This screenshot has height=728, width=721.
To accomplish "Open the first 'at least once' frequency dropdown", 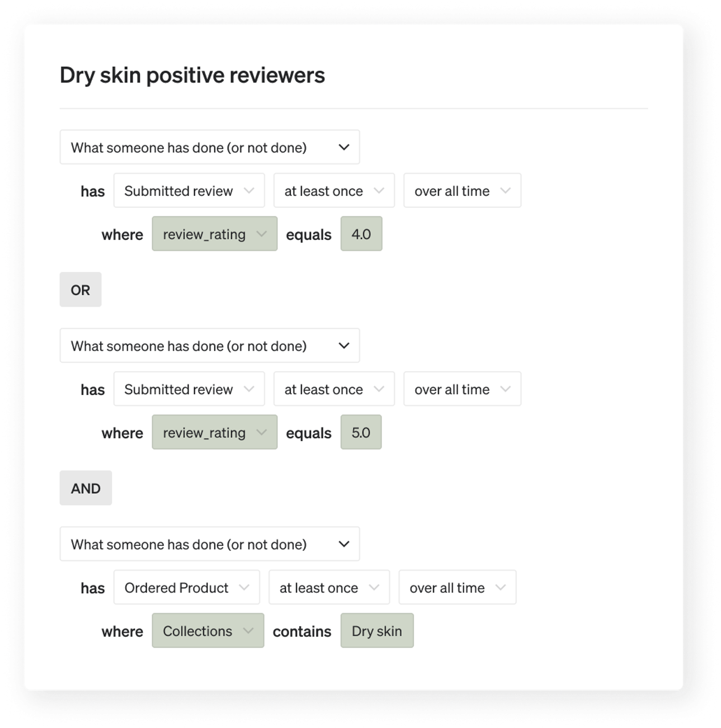I will 334,191.
